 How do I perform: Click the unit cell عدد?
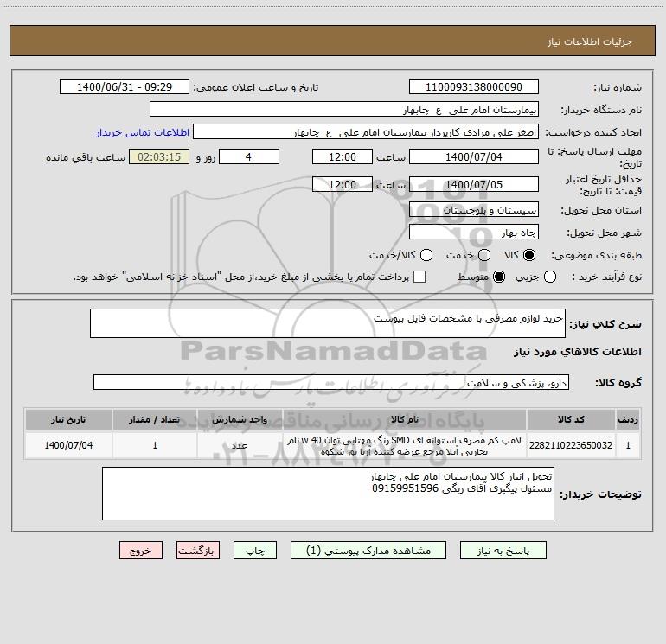[x=240, y=445]
